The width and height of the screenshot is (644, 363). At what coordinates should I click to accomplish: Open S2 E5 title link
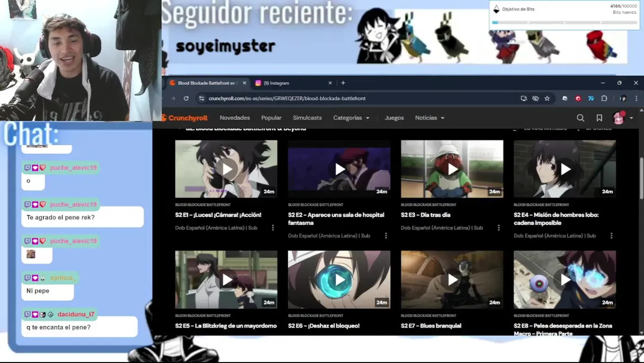[226, 326]
